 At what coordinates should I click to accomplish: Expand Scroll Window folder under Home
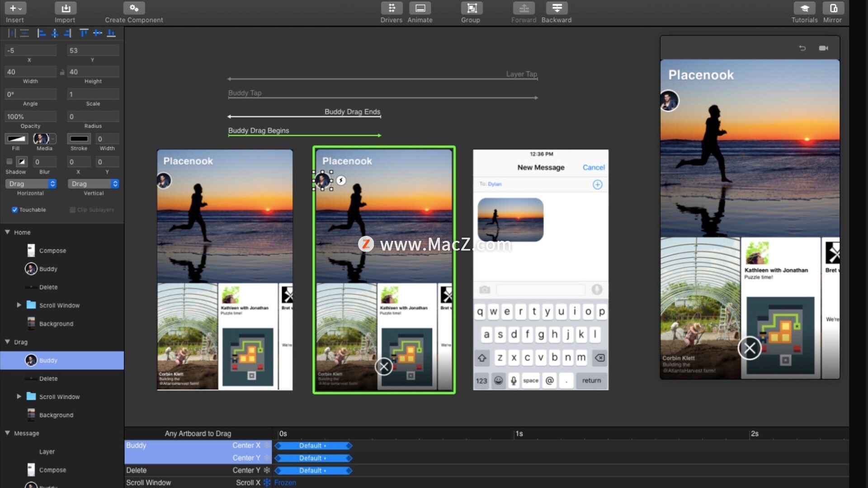coord(19,305)
